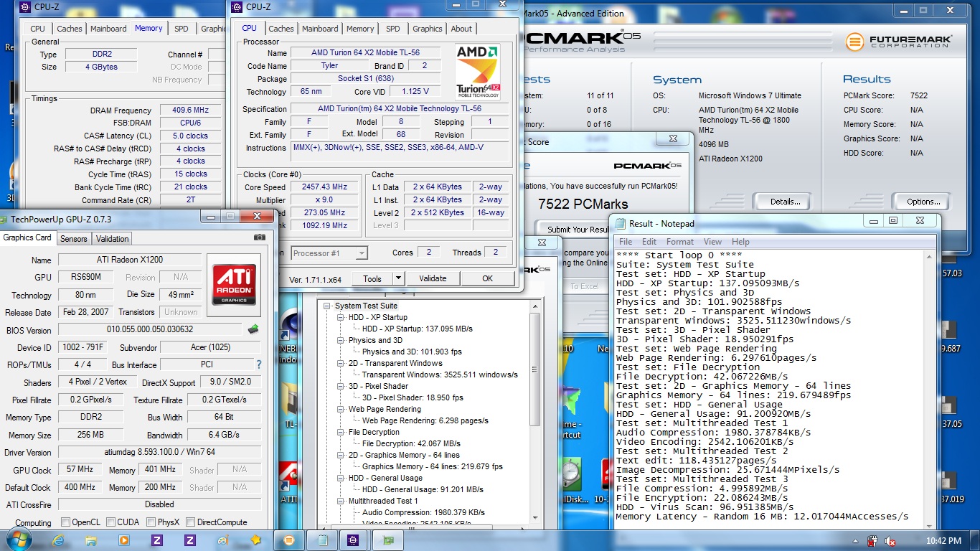980x551 pixels.
Task: Click the Validate button in CPU-Z
Action: (433, 278)
